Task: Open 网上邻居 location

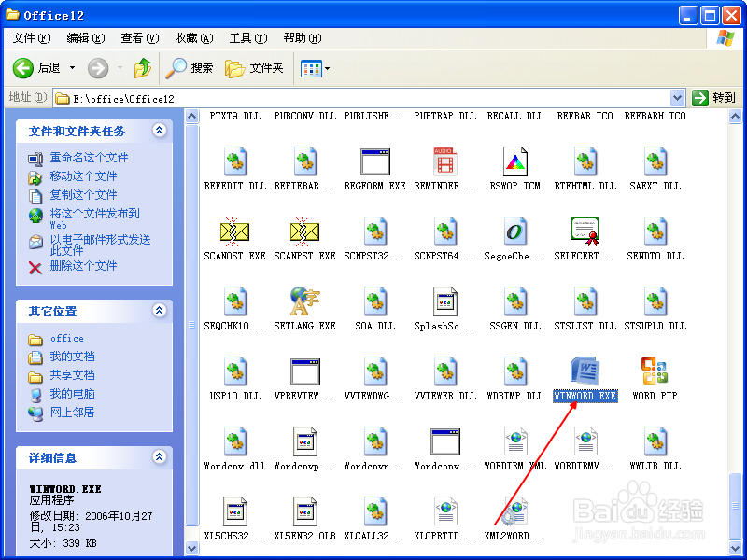Action: (x=73, y=413)
